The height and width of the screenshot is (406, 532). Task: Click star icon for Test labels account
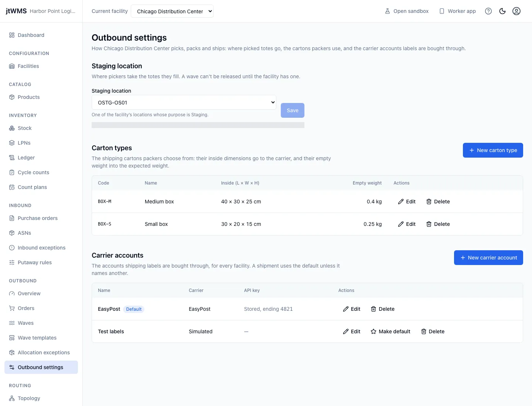tap(374, 331)
